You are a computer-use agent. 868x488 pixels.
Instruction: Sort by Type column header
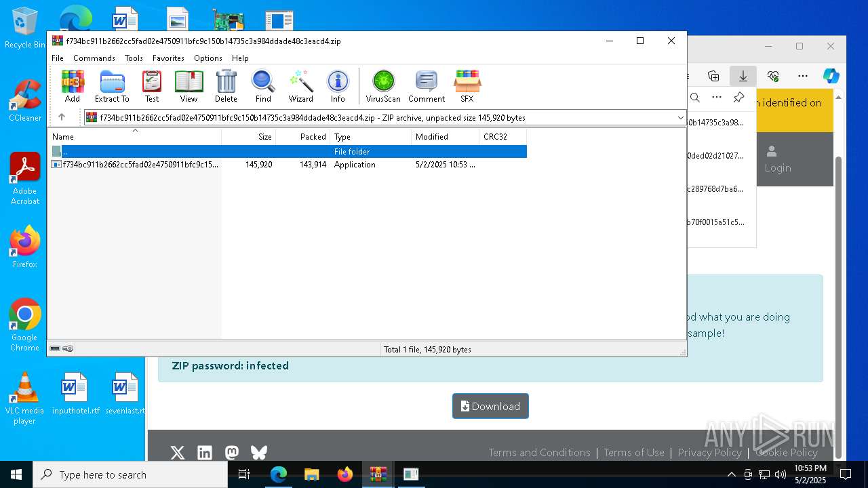click(x=371, y=136)
